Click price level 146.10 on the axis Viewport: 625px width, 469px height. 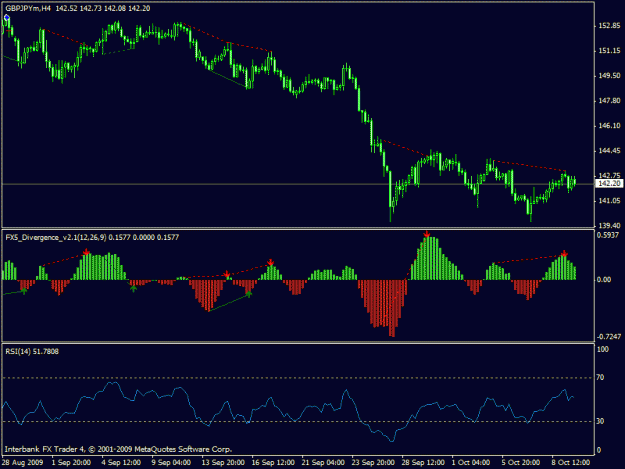tap(609, 126)
